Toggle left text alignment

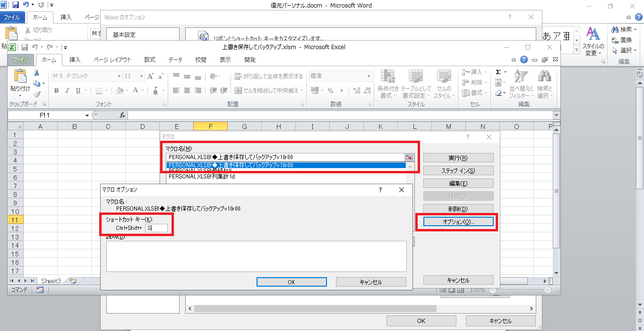(176, 91)
